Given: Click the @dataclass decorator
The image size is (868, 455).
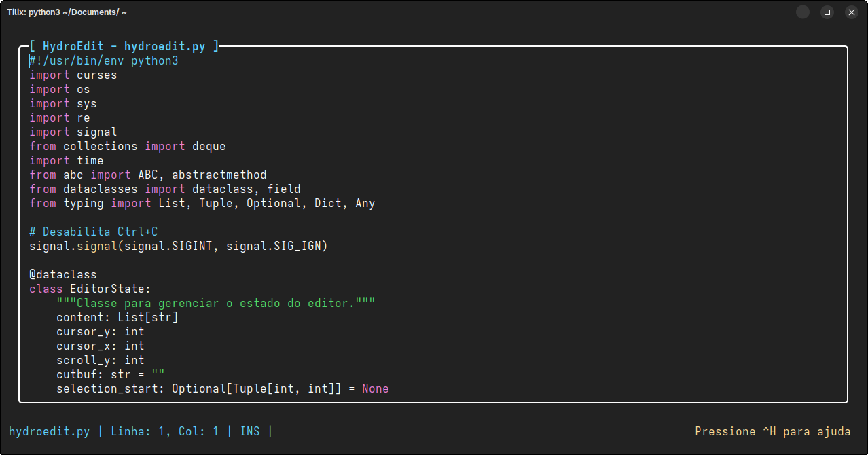Looking at the screenshot, I should pyautogui.click(x=63, y=275).
